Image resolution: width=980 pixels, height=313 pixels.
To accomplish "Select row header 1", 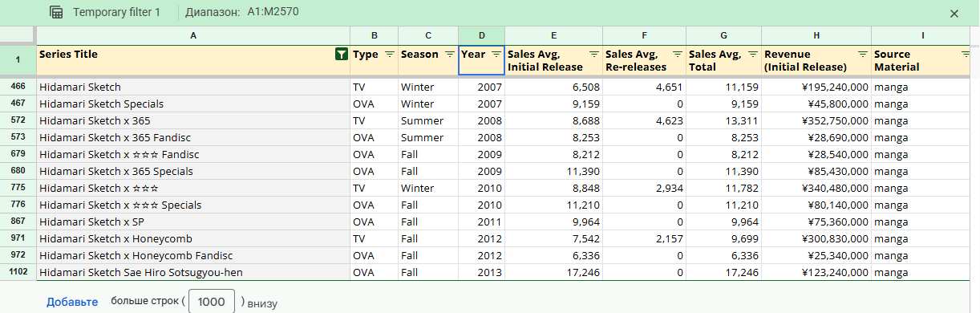I will click(18, 60).
